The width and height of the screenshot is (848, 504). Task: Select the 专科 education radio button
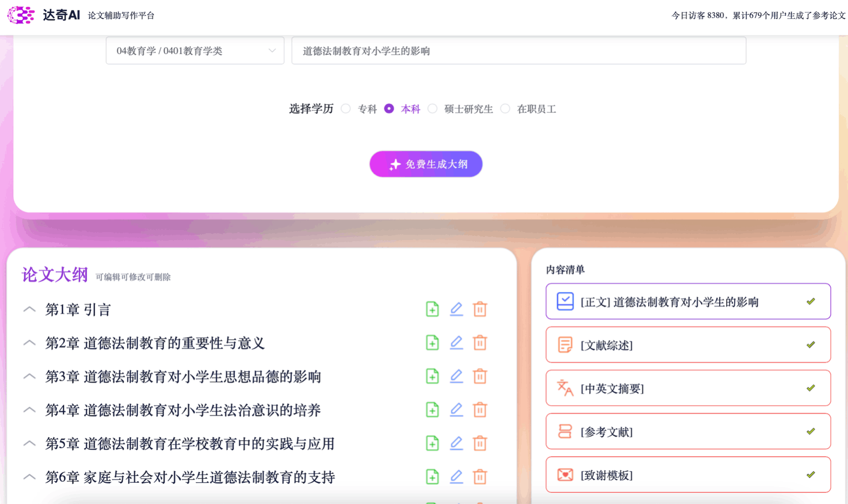(346, 109)
